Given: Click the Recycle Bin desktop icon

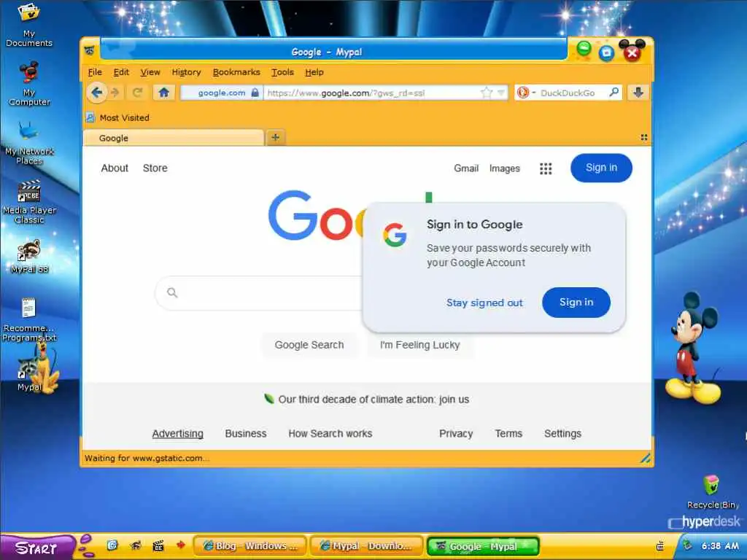Looking at the screenshot, I should coord(712,491).
